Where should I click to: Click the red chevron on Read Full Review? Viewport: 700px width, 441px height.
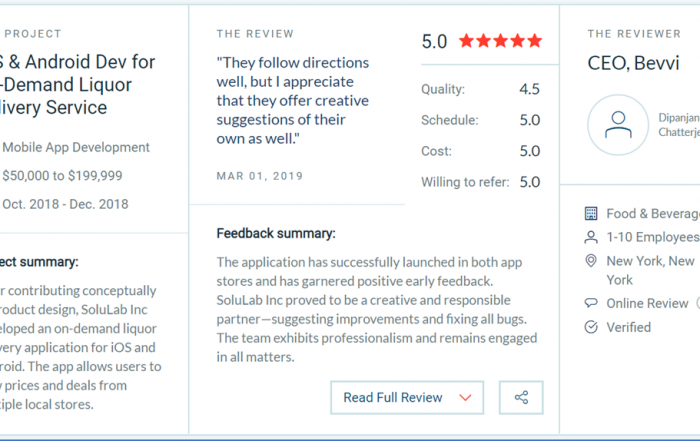pyautogui.click(x=465, y=397)
